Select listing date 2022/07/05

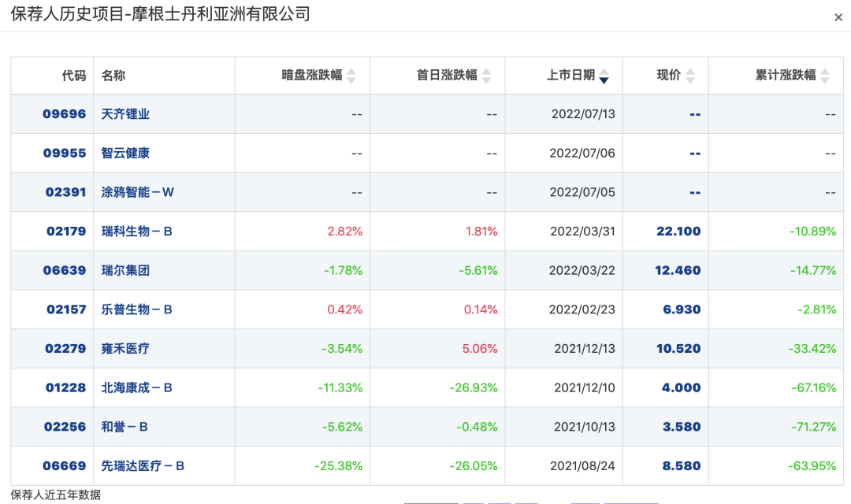coord(582,192)
